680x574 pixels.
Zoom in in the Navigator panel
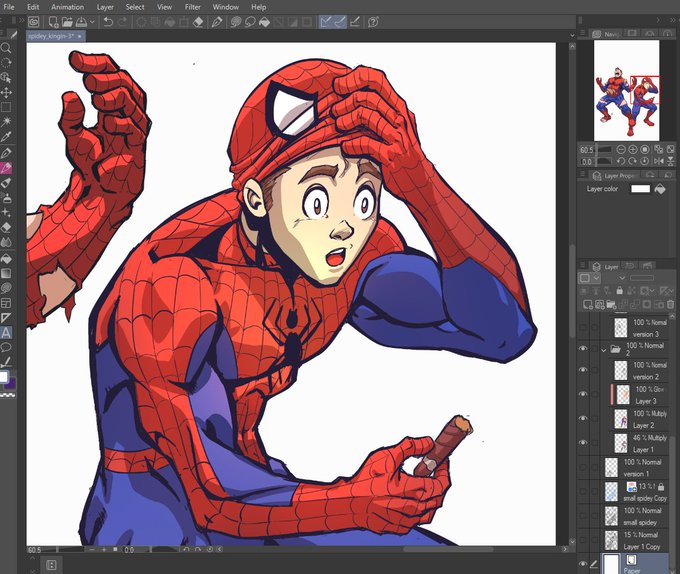point(633,150)
